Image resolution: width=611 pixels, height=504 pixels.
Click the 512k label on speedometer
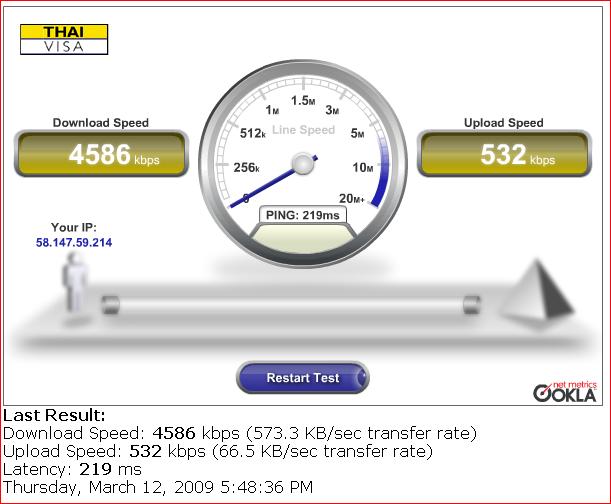point(253,133)
